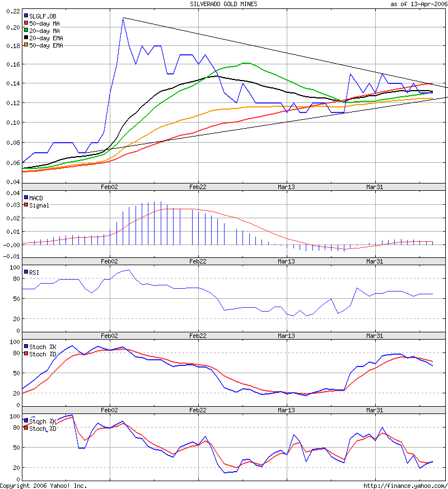
Task: Click the red Signal legend swatch
Action: pos(26,205)
